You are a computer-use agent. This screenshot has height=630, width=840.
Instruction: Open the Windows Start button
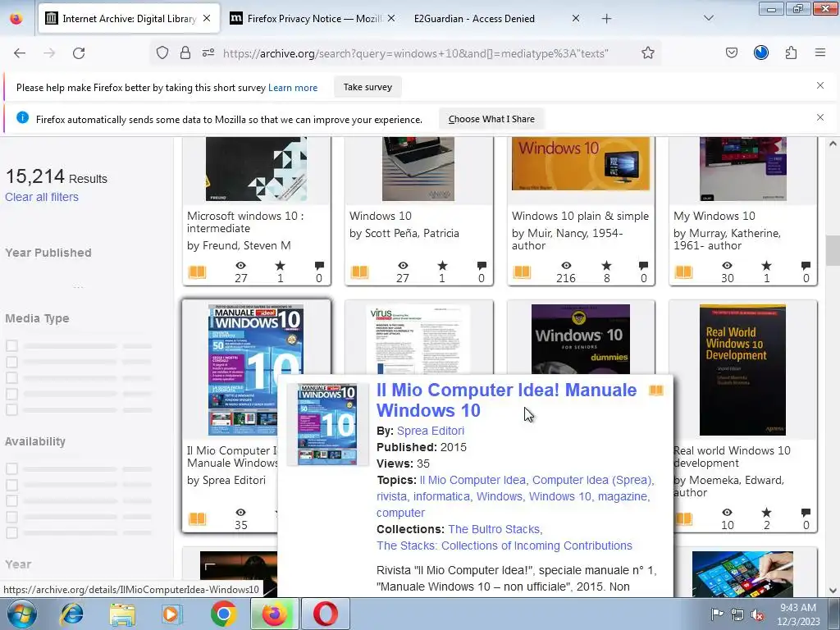pos(21,614)
